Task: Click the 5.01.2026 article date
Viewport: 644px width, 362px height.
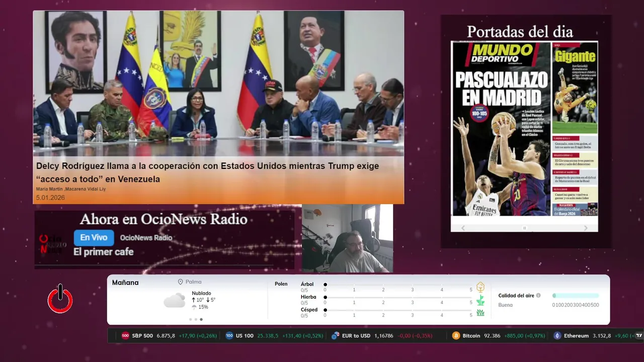Action: point(50,198)
